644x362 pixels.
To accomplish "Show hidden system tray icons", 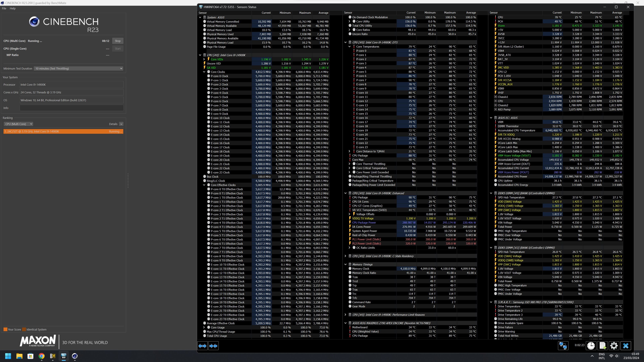I will (x=592, y=356).
